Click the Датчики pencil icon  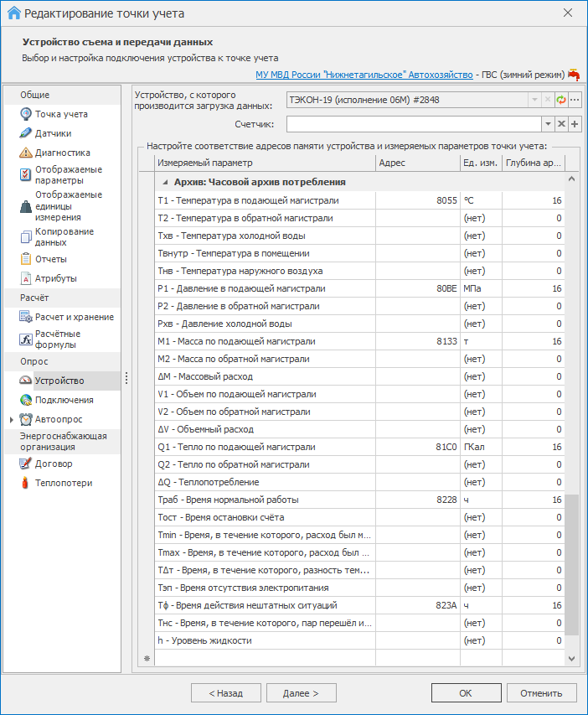pyautogui.click(x=26, y=133)
